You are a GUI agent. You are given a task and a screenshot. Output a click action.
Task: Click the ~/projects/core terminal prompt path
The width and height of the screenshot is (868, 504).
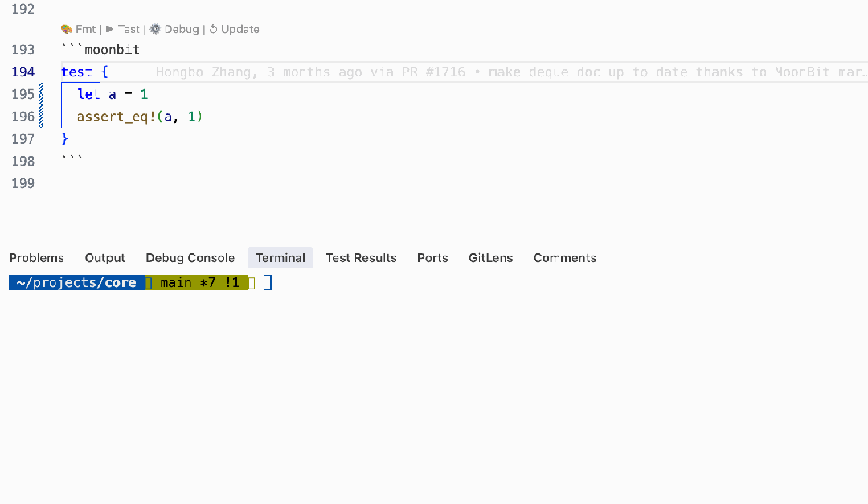tap(76, 282)
